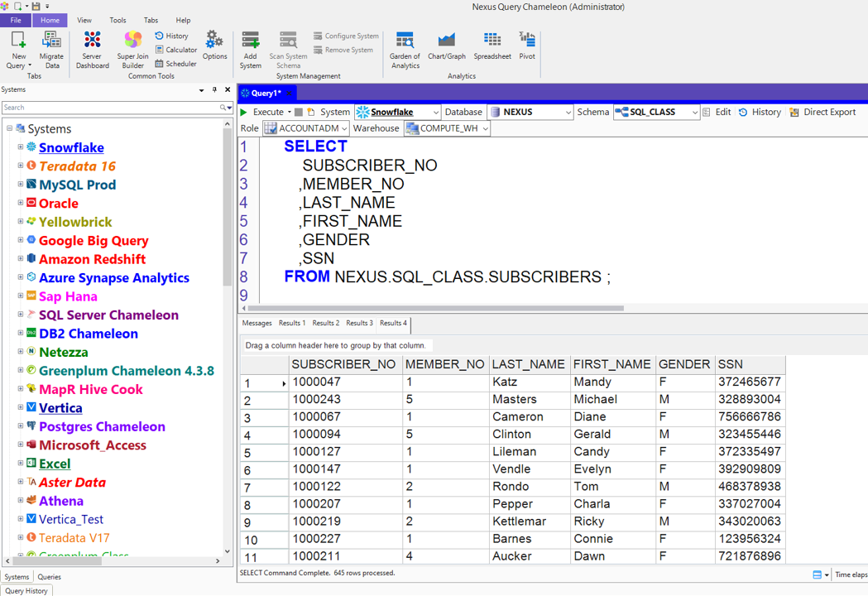Expand the Teradata 16 system node
The width and height of the screenshot is (868, 596).
tap(21, 166)
